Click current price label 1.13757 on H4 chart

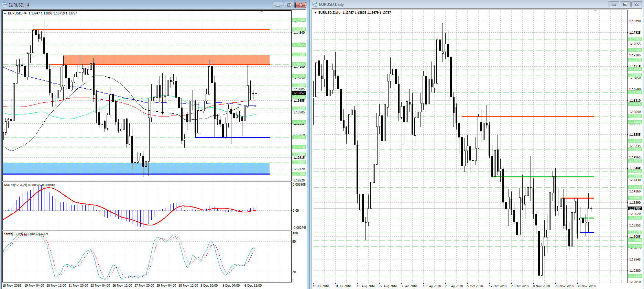[299, 93]
